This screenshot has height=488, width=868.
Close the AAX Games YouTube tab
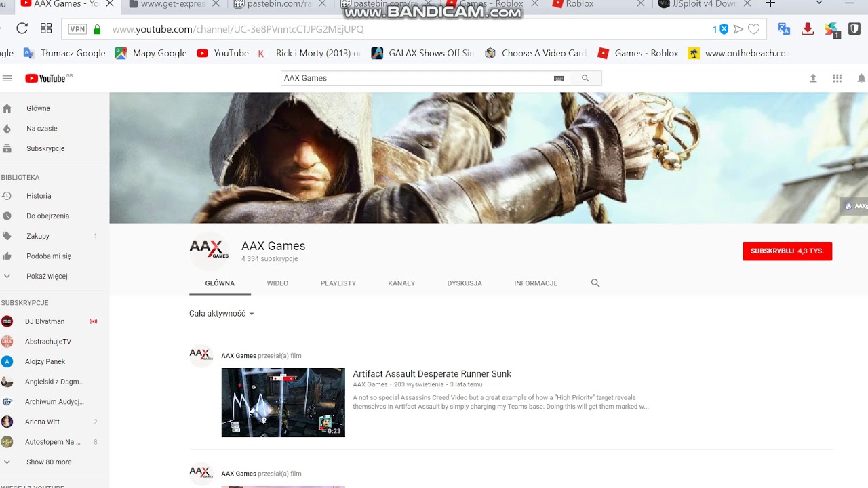point(110,4)
